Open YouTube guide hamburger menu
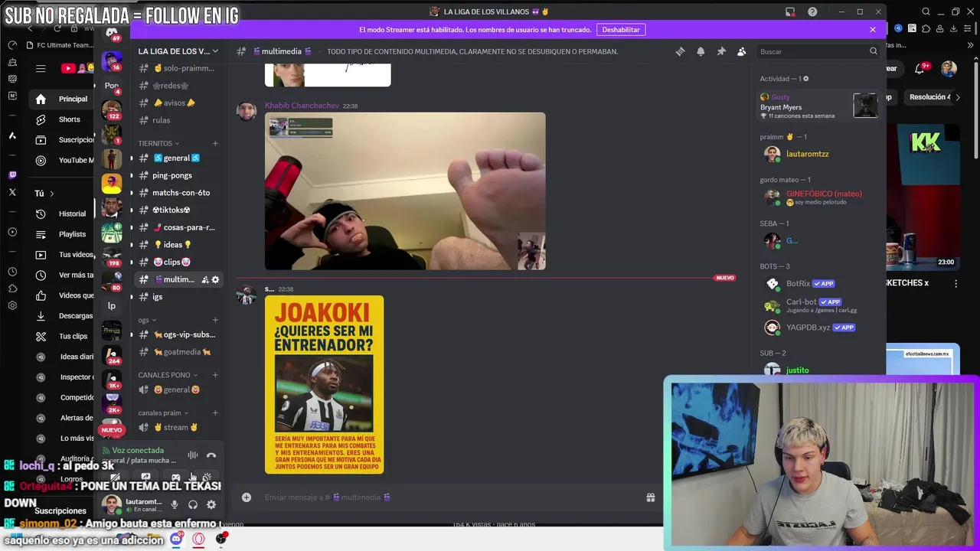 click(x=41, y=68)
